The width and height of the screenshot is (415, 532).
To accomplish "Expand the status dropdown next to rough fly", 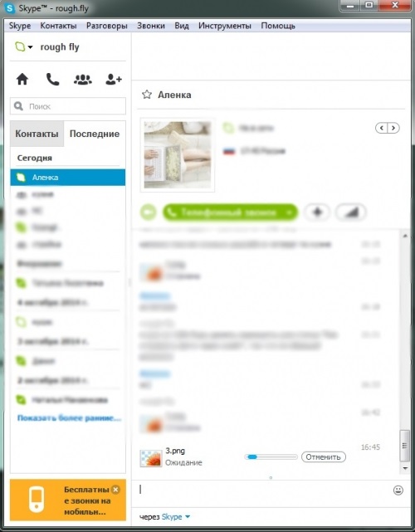I will pos(30,47).
